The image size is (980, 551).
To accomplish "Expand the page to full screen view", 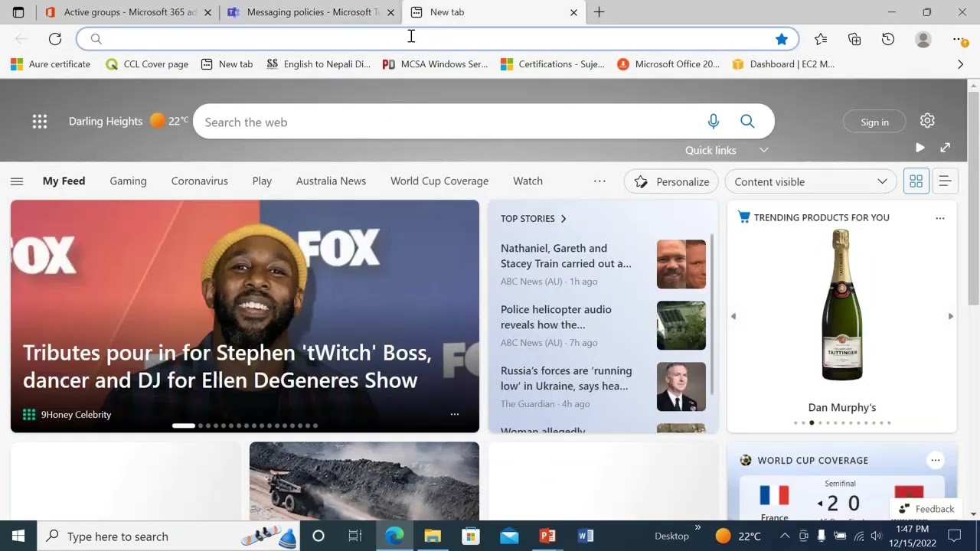I will [x=946, y=148].
